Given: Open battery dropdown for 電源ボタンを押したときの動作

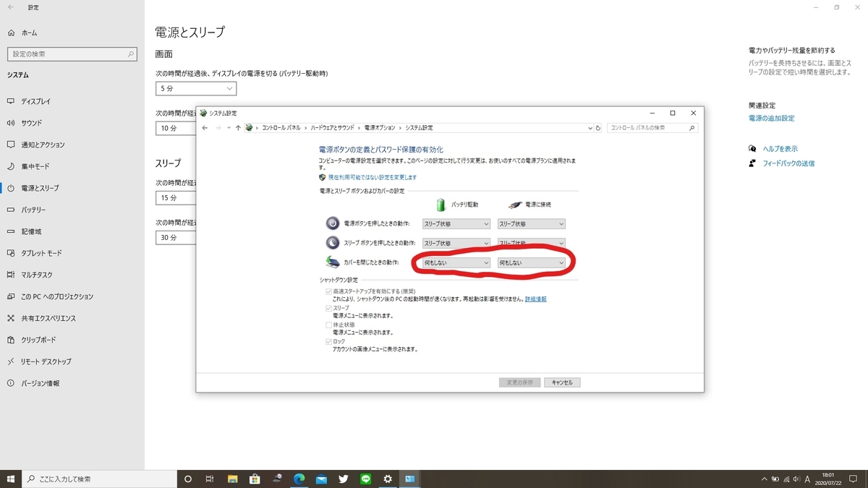Looking at the screenshot, I should 456,224.
